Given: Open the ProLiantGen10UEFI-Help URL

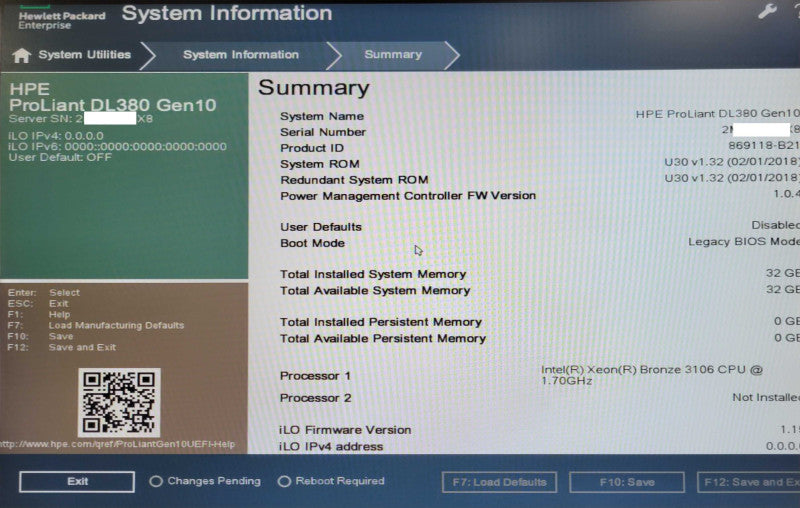Looking at the screenshot, I should 117,444.
